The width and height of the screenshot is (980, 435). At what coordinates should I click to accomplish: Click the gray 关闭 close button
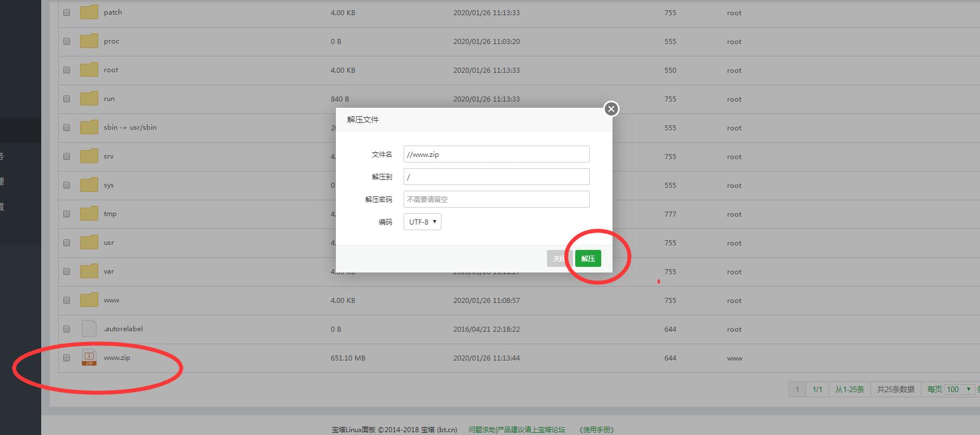click(x=559, y=258)
